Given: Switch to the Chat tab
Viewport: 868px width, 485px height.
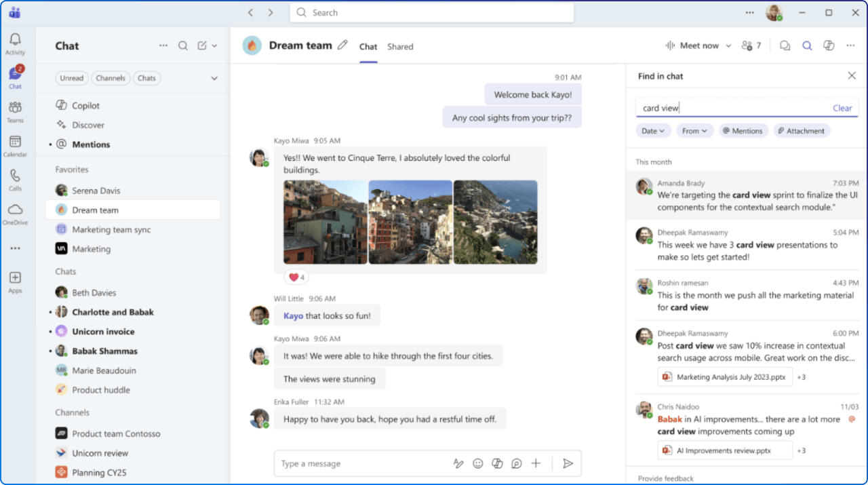Looking at the screenshot, I should tap(368, 47).
